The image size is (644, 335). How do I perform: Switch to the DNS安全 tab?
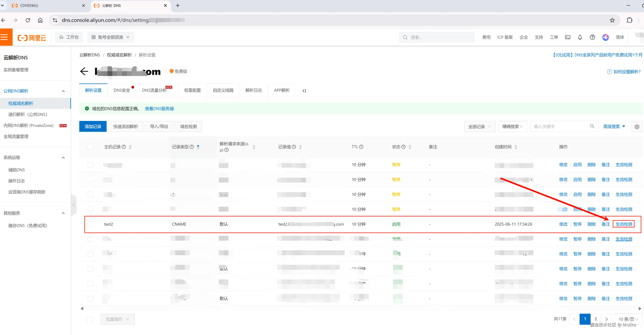(122, 90)
